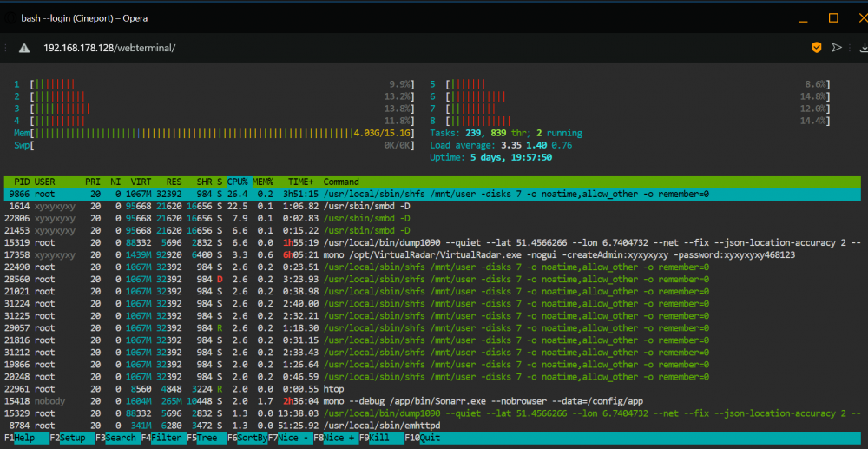868x449 pixels.
Task: Click the bash --login (Cineport) window title
Action: [84, 18]
